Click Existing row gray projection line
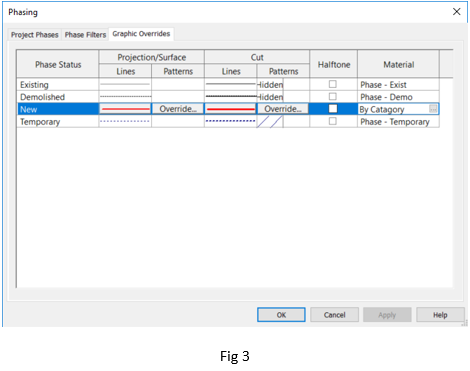 click(x=125, y=84)
